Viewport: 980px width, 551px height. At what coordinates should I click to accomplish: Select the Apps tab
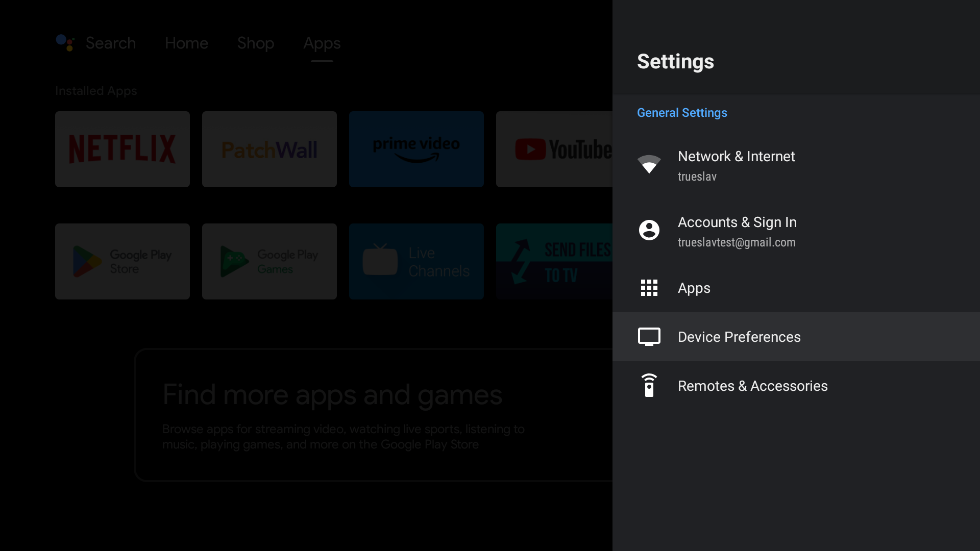(x=321, y=42)
